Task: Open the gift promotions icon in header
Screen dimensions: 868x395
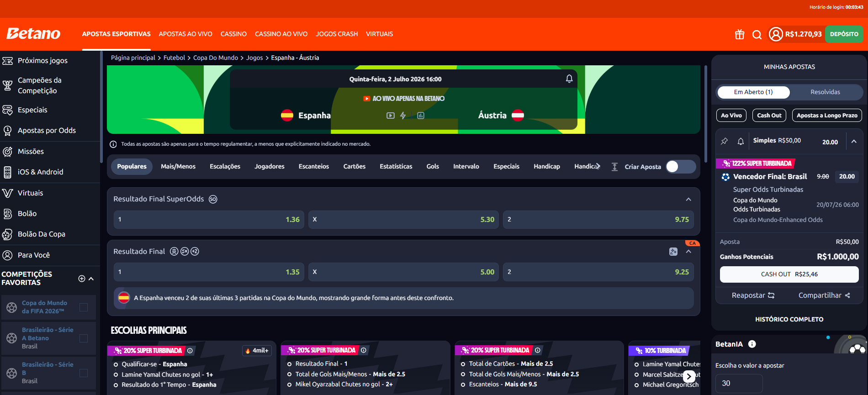Action: (739, 34)
